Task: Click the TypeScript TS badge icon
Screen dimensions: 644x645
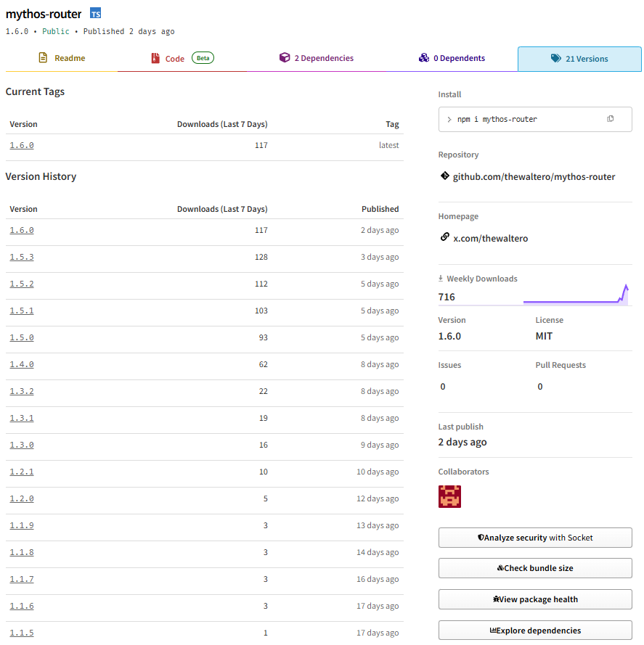Action: [x=96, y=13]
